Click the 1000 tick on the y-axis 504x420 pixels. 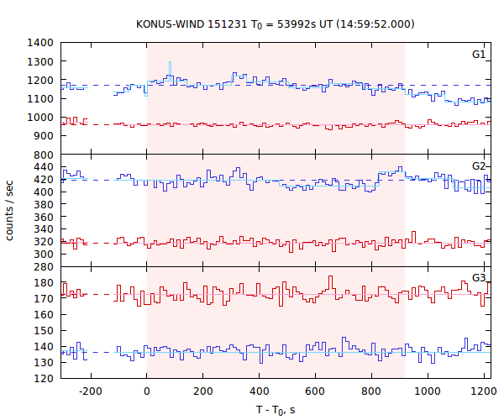pyautogui.click(x=40, y=118)
